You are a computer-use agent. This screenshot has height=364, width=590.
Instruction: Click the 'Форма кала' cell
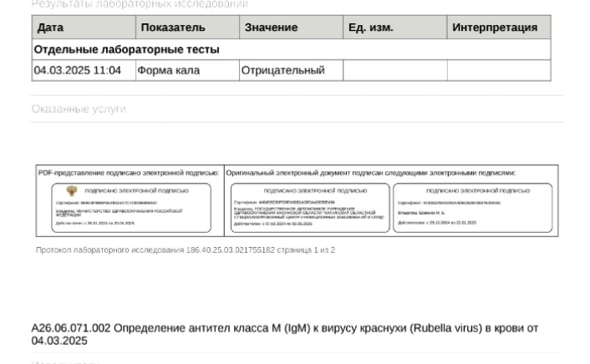[187, 70]
